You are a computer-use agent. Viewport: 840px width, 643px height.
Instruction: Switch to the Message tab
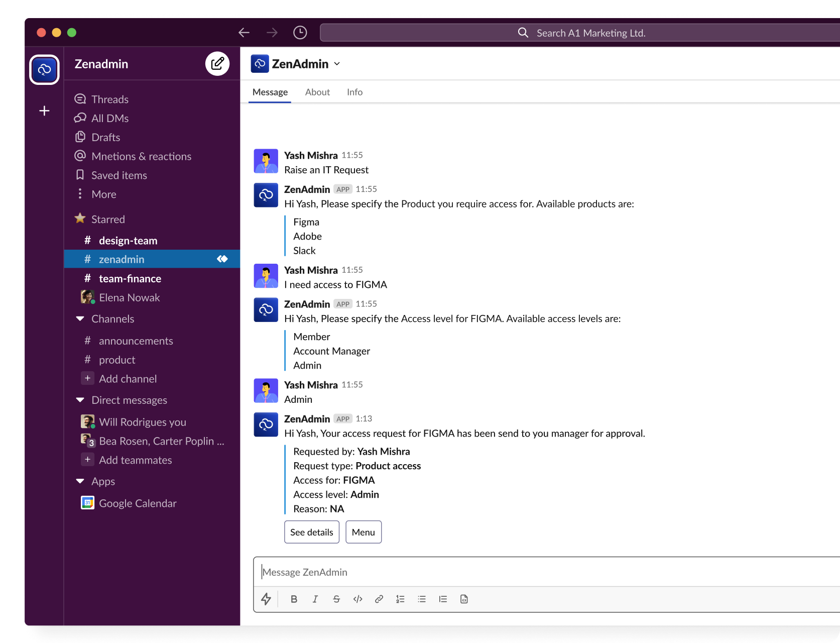pyautogui.click(x=270, y=92)
